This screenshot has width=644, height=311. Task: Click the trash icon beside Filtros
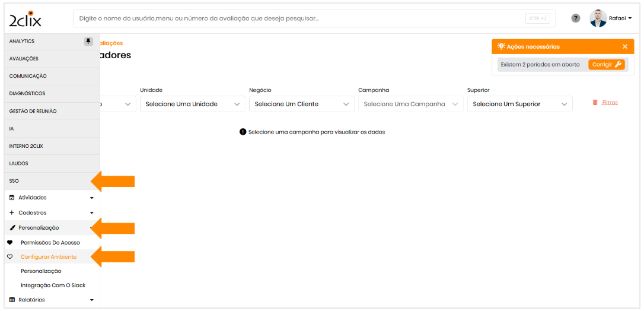[x=595, y=103]
